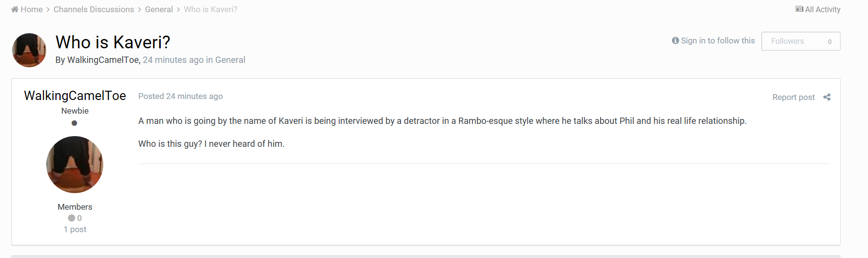Click the WalkingCamelToe author link under the title
The image size is (868, 258).
point(103,60)
